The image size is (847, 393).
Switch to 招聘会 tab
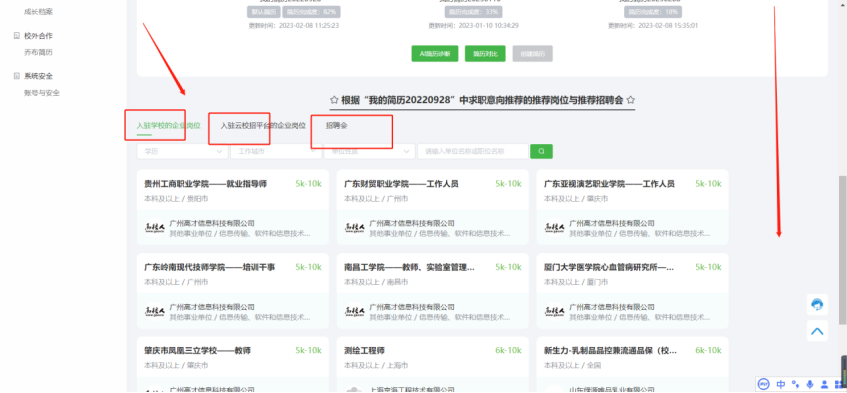pos(337,125)
